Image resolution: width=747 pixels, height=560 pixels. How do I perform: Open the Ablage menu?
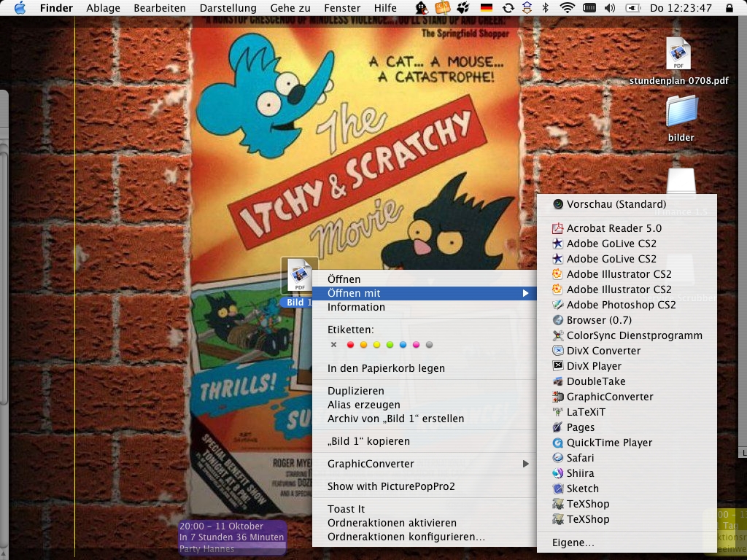coord(103,8)
